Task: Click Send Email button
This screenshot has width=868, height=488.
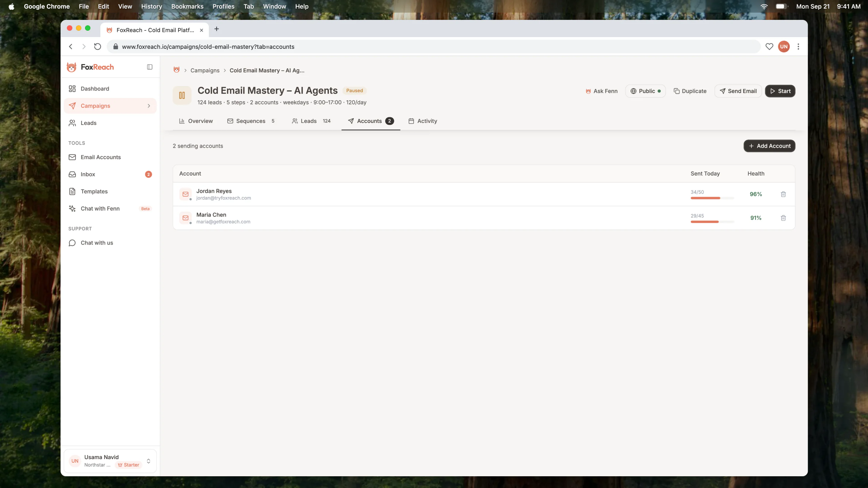Action: coord(738,91)
